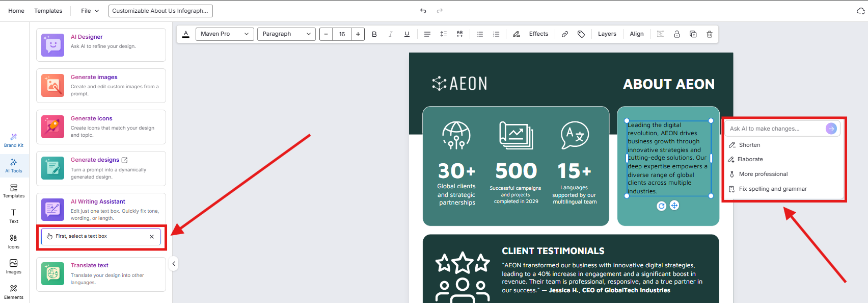
Task: Toggle italic text style
Action: tap(390, 34)
